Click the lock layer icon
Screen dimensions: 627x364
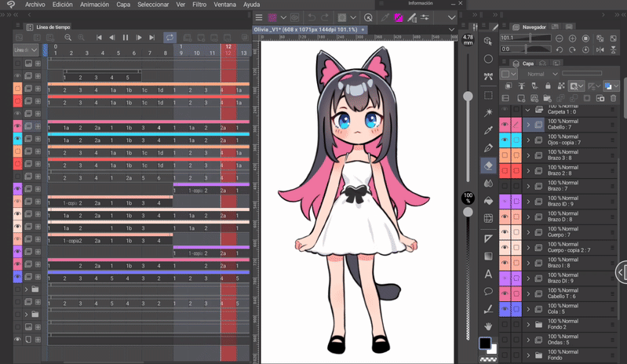pos(548,86)
